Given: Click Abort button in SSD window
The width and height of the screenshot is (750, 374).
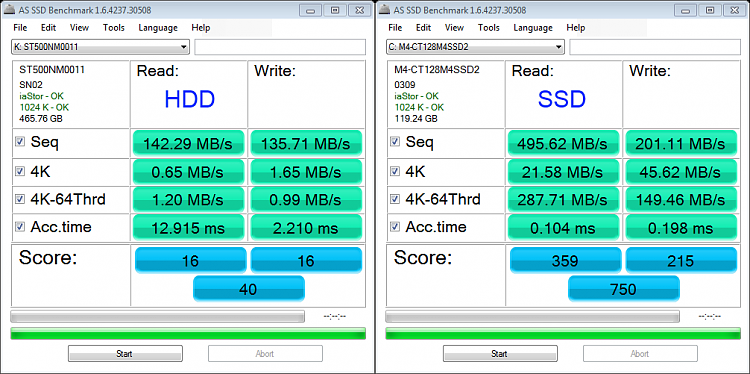Looking at the screenshot, I should click(640, 353).
